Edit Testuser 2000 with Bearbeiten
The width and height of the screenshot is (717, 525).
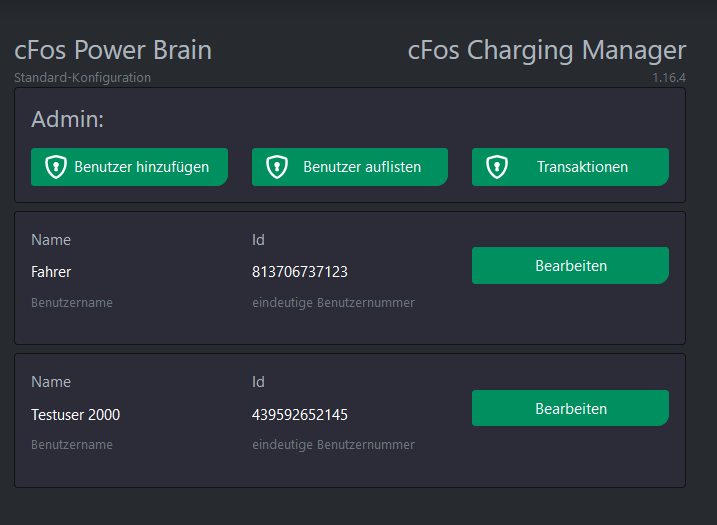coord(570,408)
